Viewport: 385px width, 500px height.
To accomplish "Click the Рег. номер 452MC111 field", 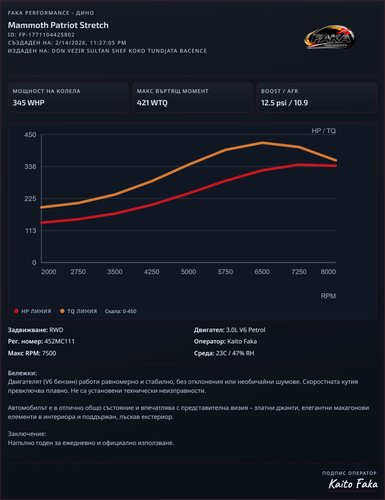I will pyautogui.click(x=41, y=341).
